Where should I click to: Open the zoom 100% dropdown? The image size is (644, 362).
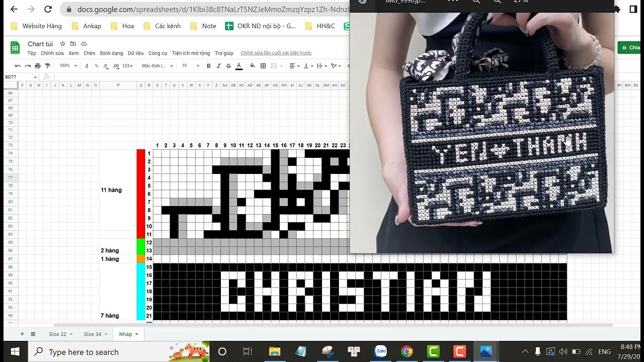click(68, 66)
